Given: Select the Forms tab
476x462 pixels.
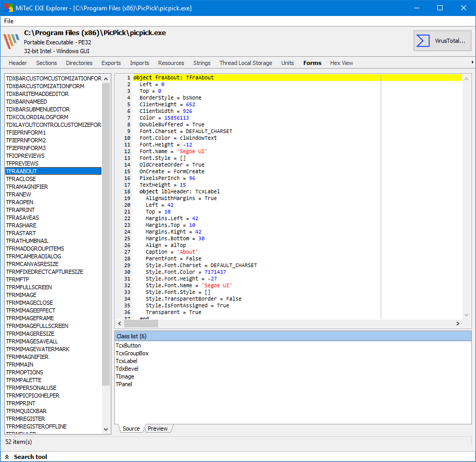Looking at the screenshot, I should point(312,63).
